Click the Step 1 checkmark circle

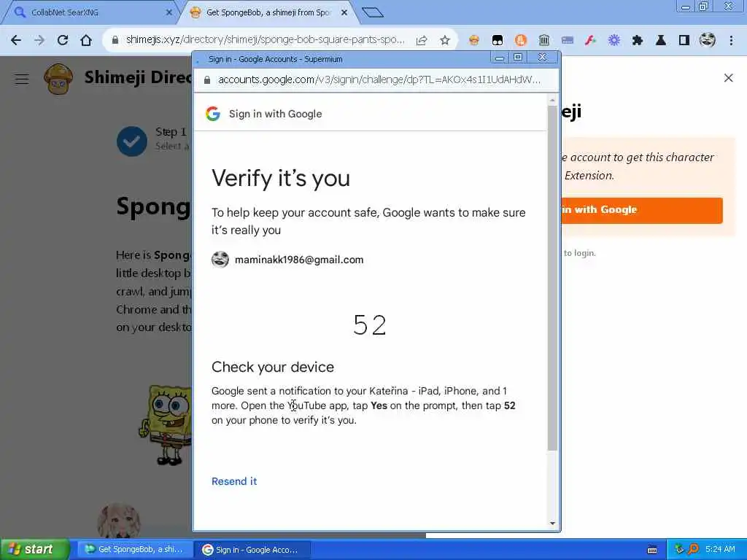131,141
